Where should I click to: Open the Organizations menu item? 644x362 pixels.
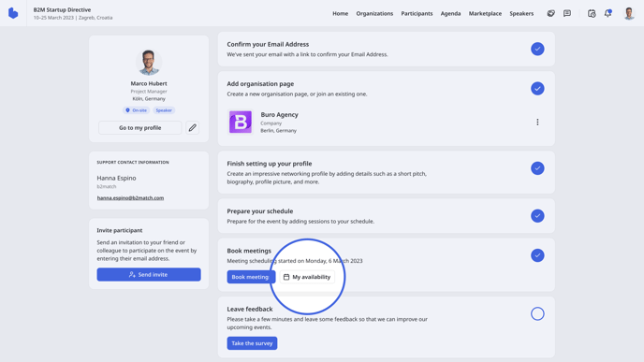pos(374,13)
